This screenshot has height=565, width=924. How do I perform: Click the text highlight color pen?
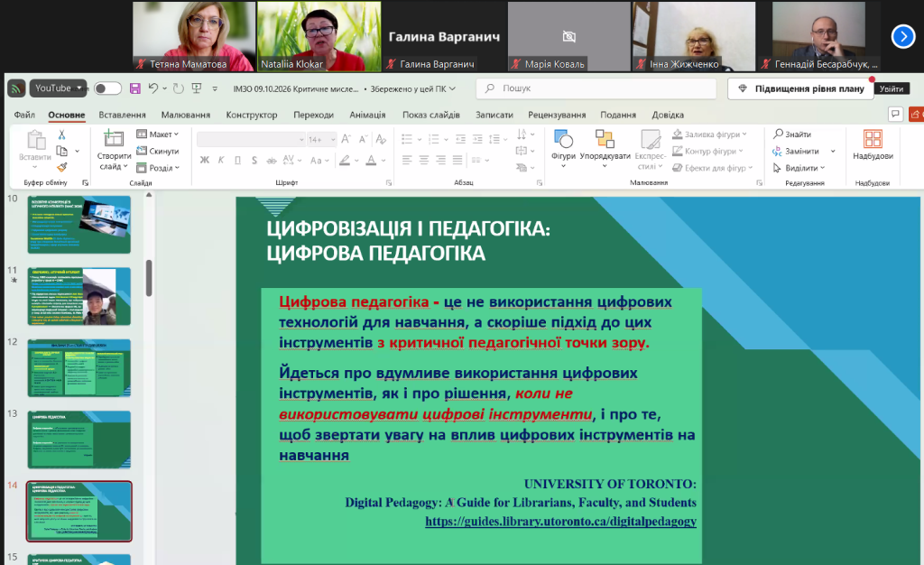click(345, 160)
